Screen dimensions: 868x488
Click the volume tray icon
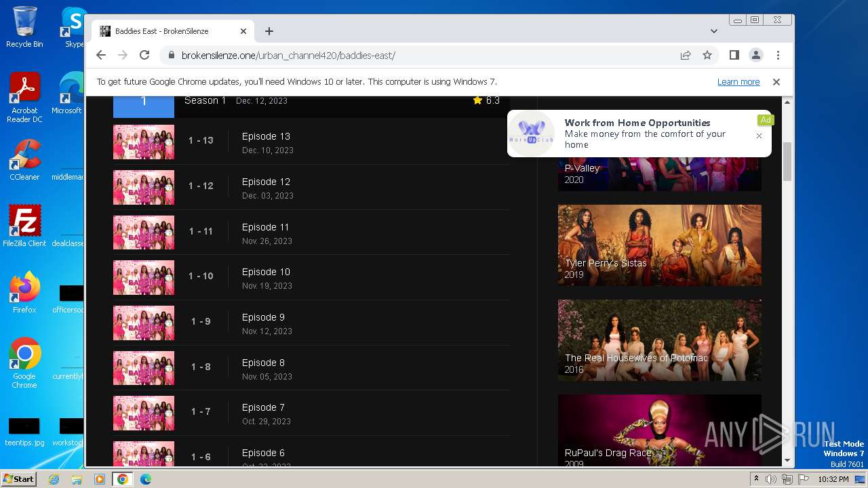pyautogui.click(x=771, y=479)
